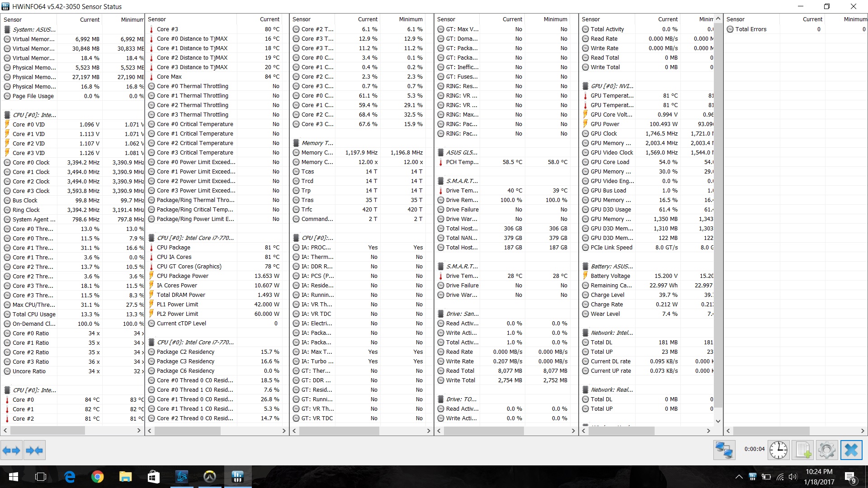The height and width of the screenshot is (488, 868).
Task: Click the shrink columns arrows button
Action: tap(34, 450)
